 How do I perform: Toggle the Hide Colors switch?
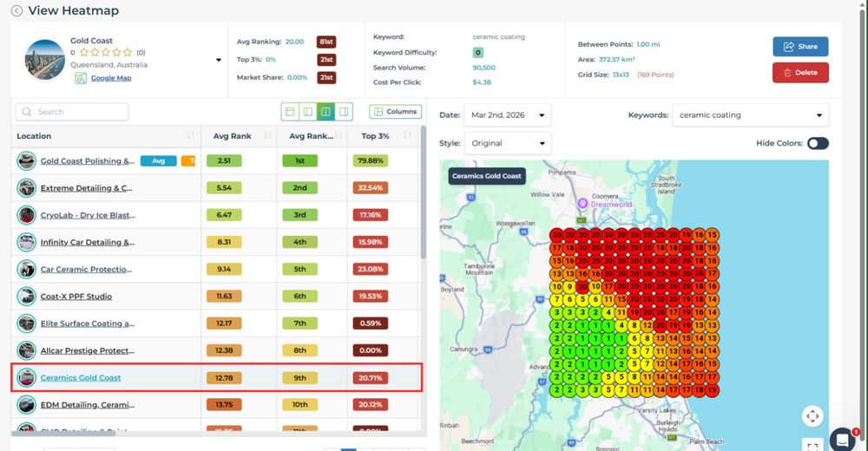[818, 143]
